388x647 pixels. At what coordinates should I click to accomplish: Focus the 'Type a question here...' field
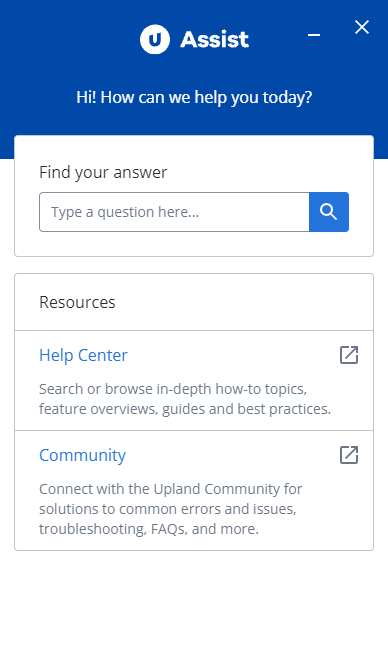click(174, 212)
